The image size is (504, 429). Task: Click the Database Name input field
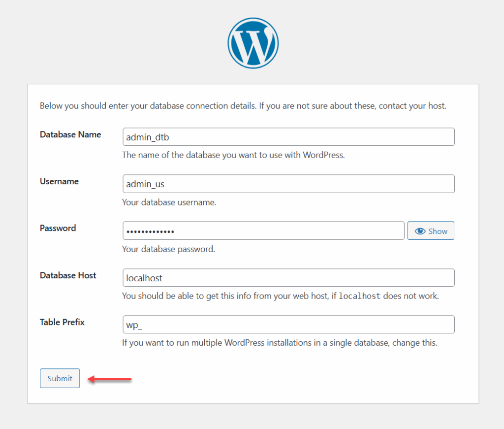click(x=288, y=136)
